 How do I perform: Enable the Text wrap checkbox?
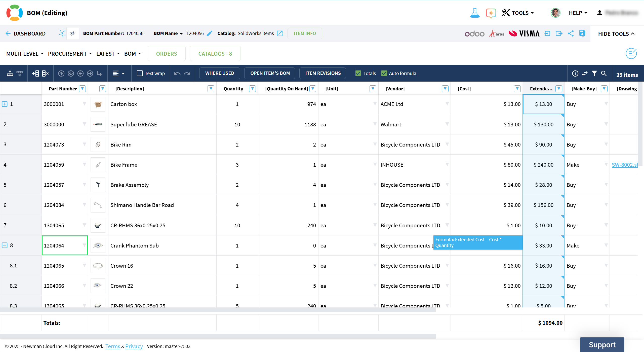point(140,73)
